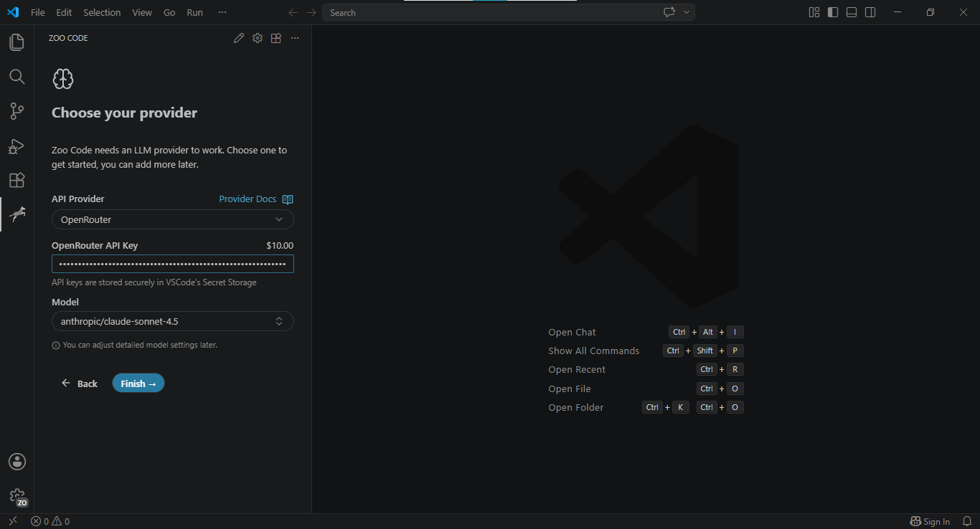Open Zoo Code settings gear icon
This screenshot has height=529, width=980.
click(258, 38)
